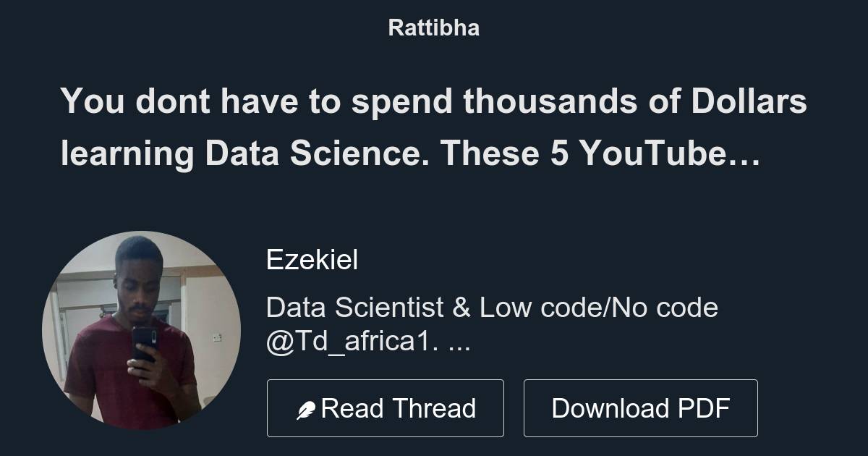Click the bio line 'Data Scientist & Low code/No code'

coord(493,307)
